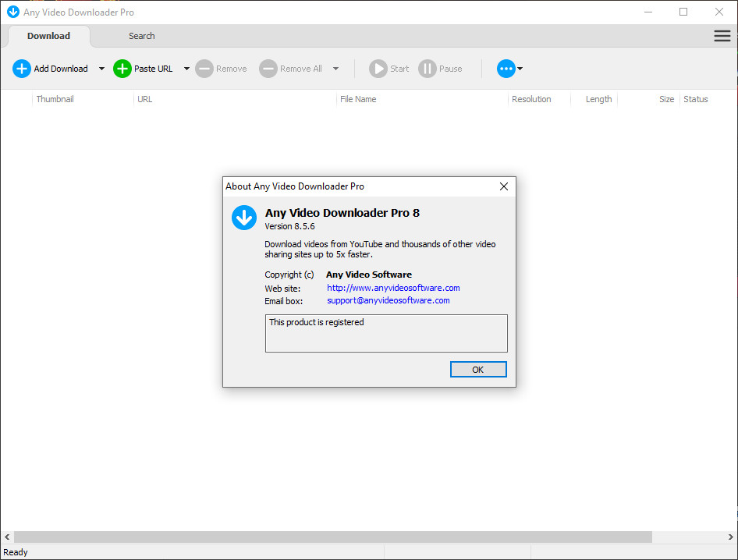The height and width of the screenshot is (560, 738).
Task: Open the dropdown arrow beside more options
Action: coord(520,69)
